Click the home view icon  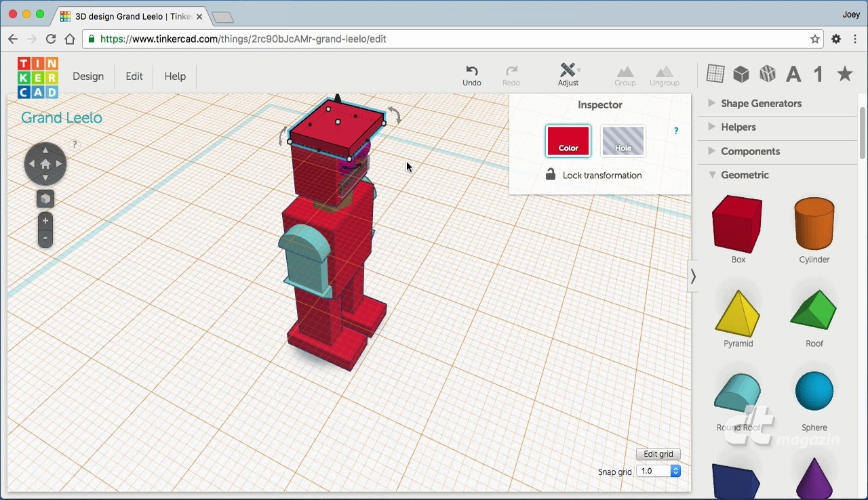pyautogui.click(x=45, y=164)
